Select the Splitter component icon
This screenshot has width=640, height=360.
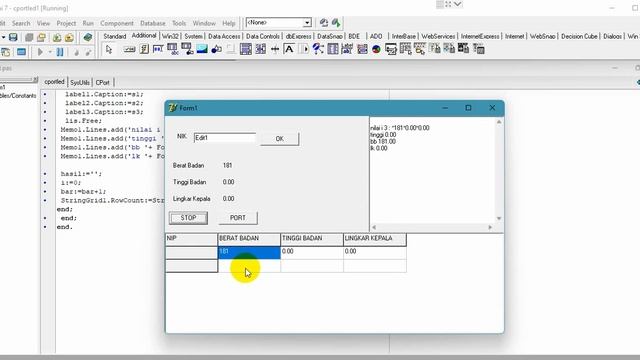[275, 50]
